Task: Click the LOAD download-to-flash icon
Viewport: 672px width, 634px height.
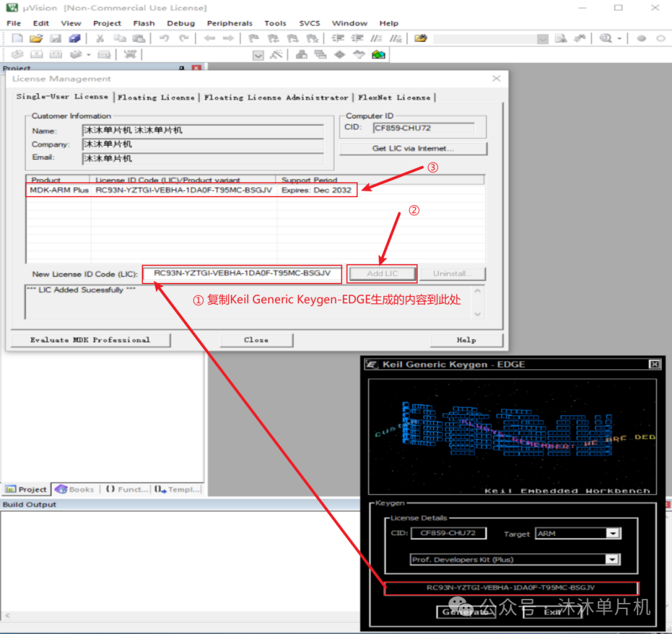Action: [130, 55]
